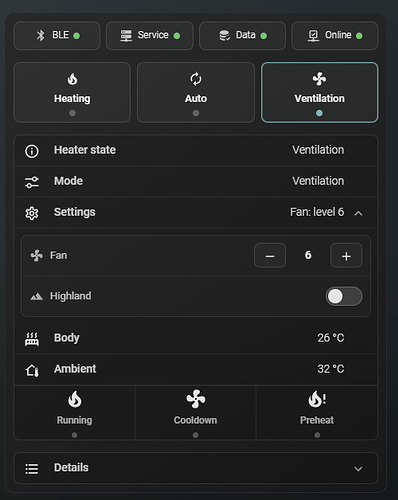Click the refresh arrows icon on Auto card

pos(196,79)
